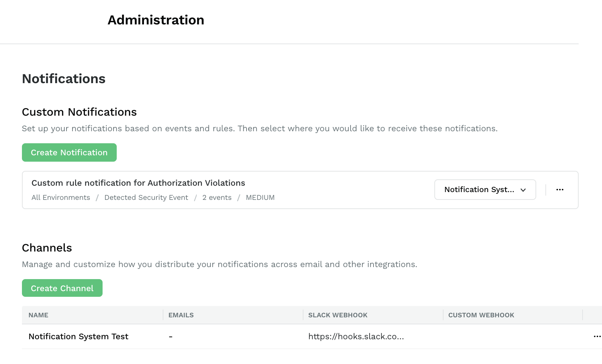Click the Detected Security Event label
This screenshot has width=602, height=364.
pos(146,198)
